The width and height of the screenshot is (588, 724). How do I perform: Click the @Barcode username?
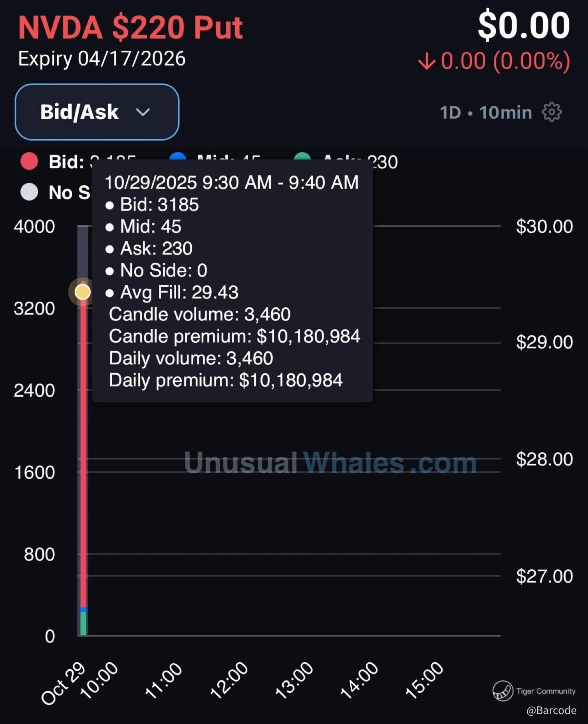pos(551,710)
